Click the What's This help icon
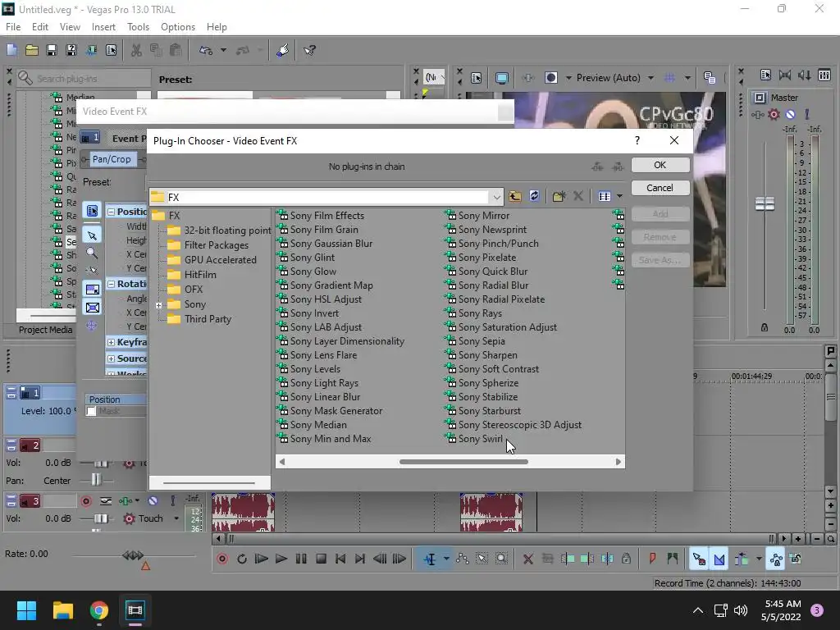 [309, 50]
